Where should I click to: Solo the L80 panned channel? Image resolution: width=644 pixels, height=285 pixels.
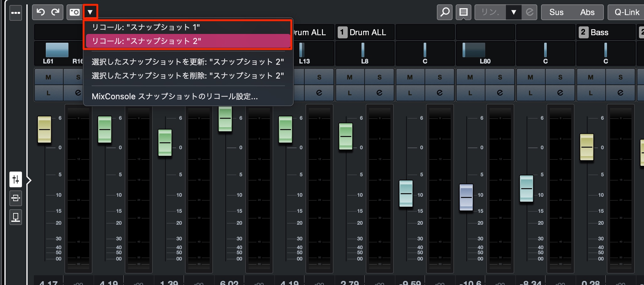coord(500,77)
